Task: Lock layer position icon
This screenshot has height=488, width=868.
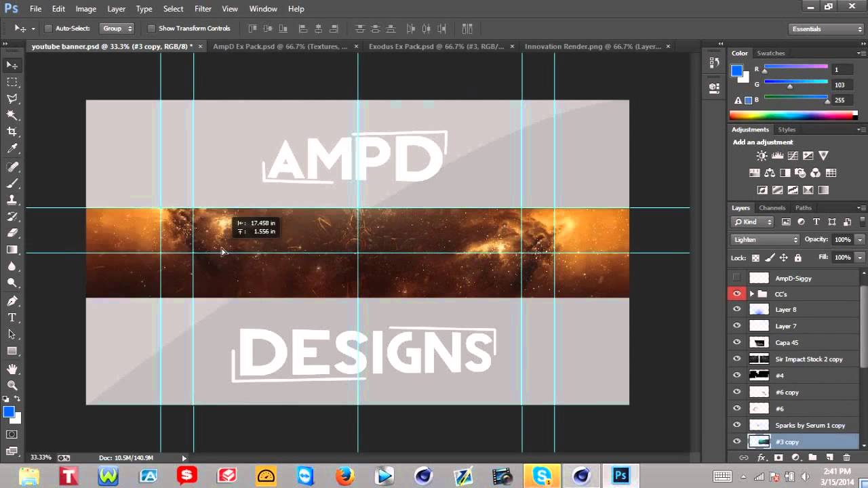Action: point(783,258)
